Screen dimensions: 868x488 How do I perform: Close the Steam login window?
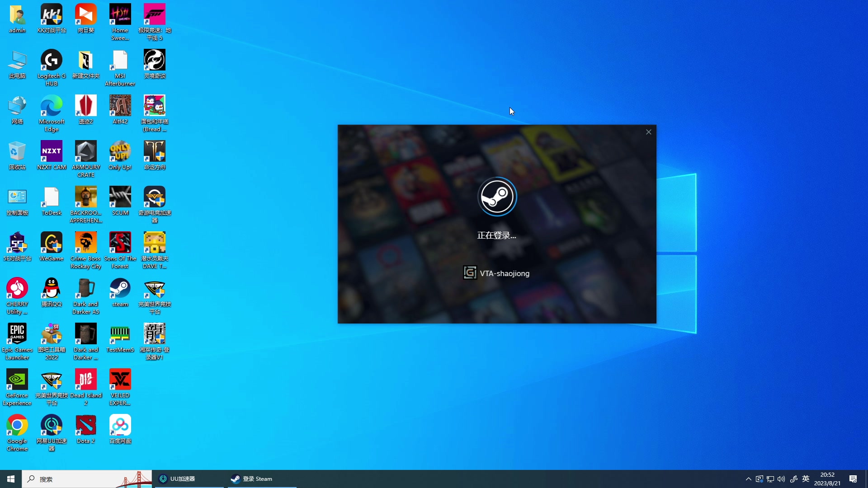pyautogui.click(x=648, y=132)
